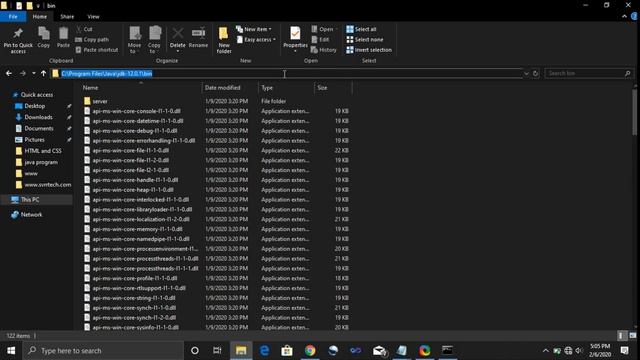Click the Paste ribbon icon
Screen dimensions: 640x360
[63, 38]
